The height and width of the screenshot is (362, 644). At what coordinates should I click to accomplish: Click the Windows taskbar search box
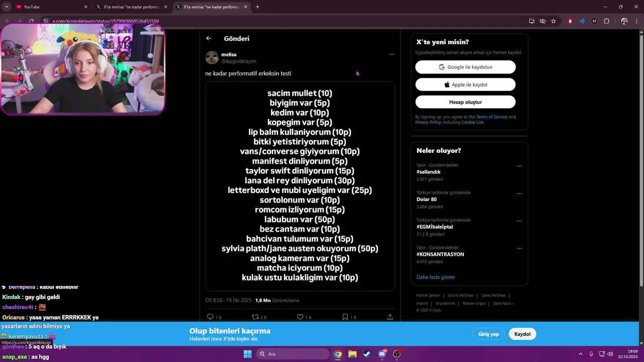pos(292,354)
